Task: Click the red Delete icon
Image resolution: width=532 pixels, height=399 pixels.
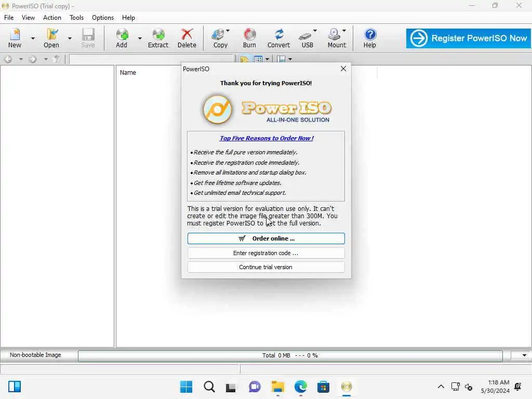Action: [x=187, y=38]
